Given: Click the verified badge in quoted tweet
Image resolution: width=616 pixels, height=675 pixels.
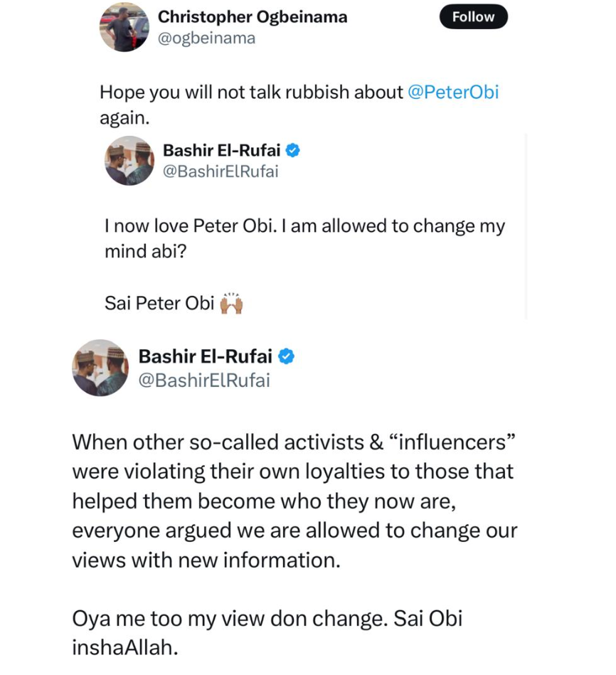Looking at the screenshot, I should (292, 151).
